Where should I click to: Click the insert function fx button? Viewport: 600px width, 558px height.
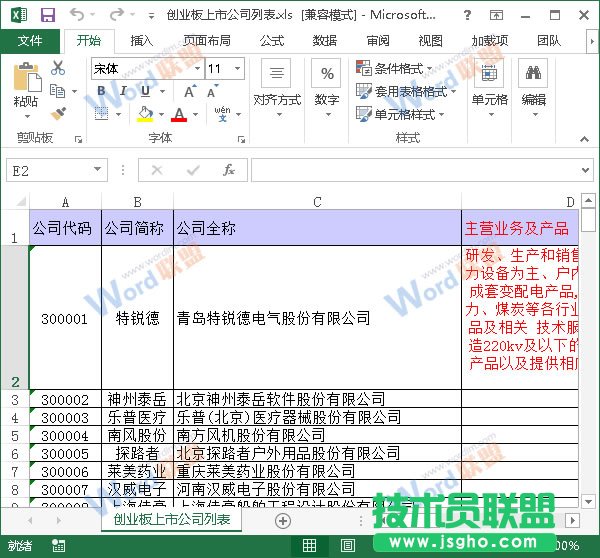(x=229, y=170)
